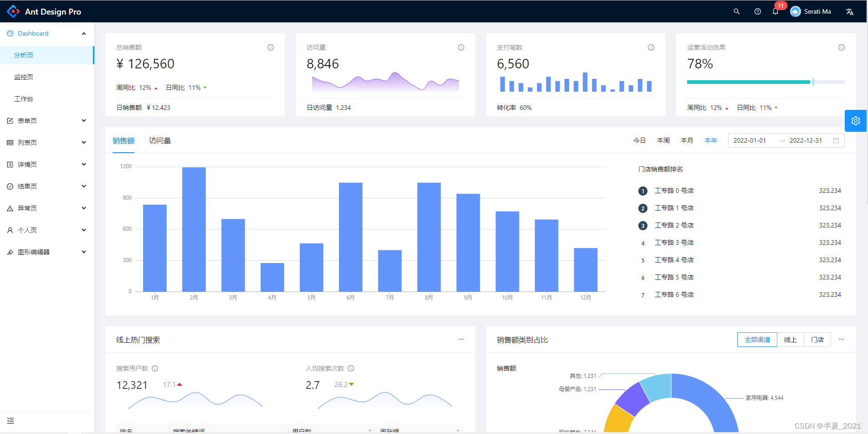This screenshot has height=434, width=868.
Task: Select store 工专路 0 号店 in ranking
Action: 674,191
